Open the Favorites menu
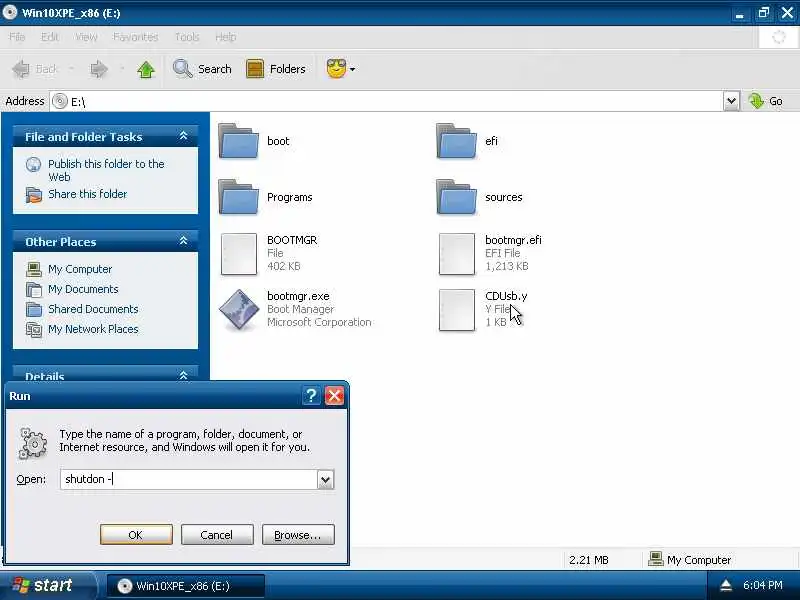This screenshot has height=600, width=800. pyautogui.click(x=135, y=37)
